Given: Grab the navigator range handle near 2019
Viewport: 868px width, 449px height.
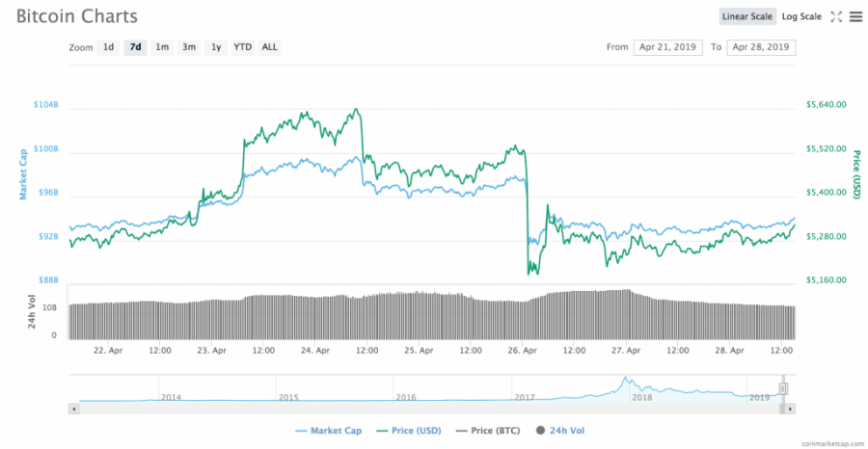Looking at the screenshot, I should tap(783, 388).
